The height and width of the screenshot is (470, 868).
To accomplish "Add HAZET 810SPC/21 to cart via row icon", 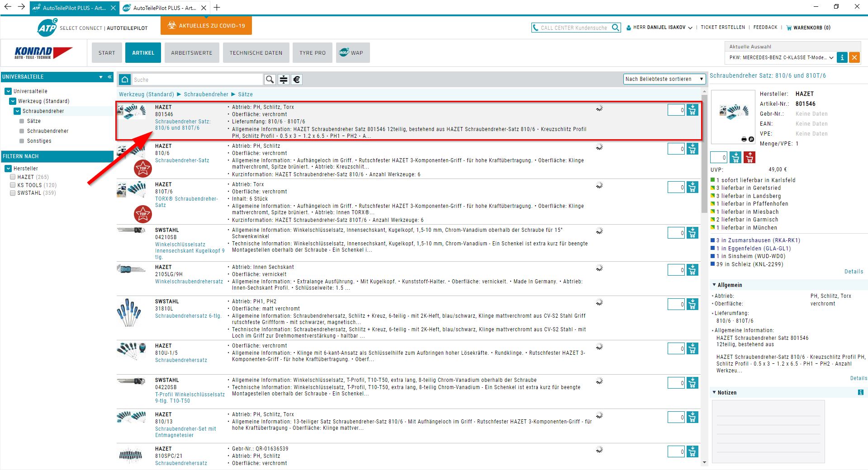I will point(692,451).
